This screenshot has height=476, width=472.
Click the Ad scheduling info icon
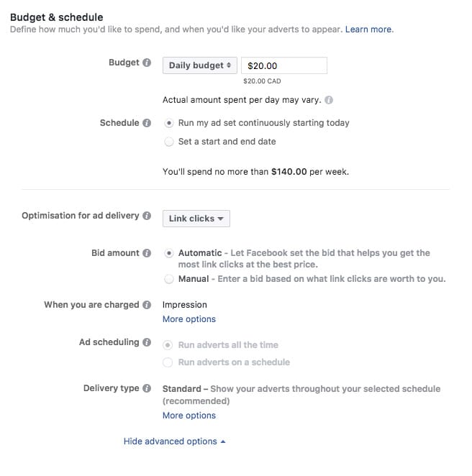pos(147,342)
